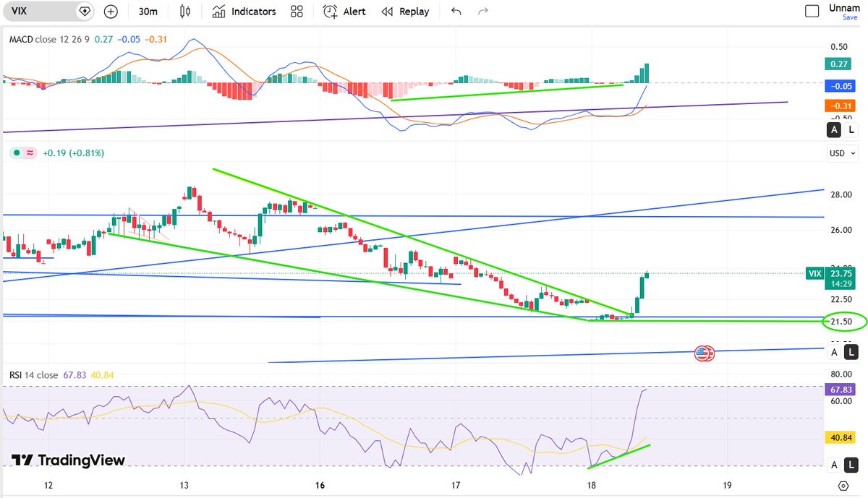Click the diamond icon beside VIX symbol
The width and height of the screenshot is (868, 498).
85,12
